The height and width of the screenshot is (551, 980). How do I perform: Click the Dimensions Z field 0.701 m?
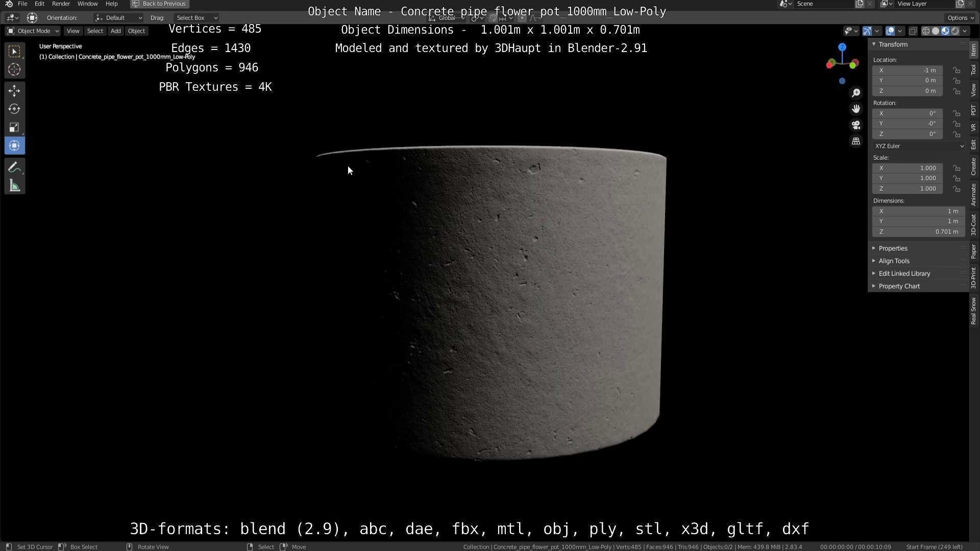[919, 232]
